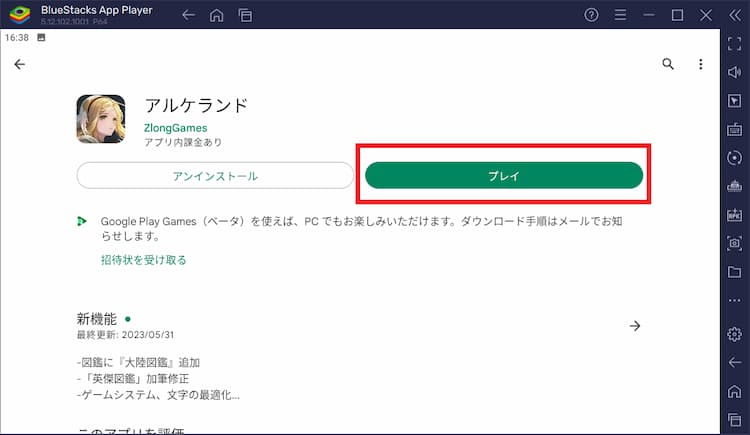Open the BlueStacks hamburger menu

(x=620, y=15)
